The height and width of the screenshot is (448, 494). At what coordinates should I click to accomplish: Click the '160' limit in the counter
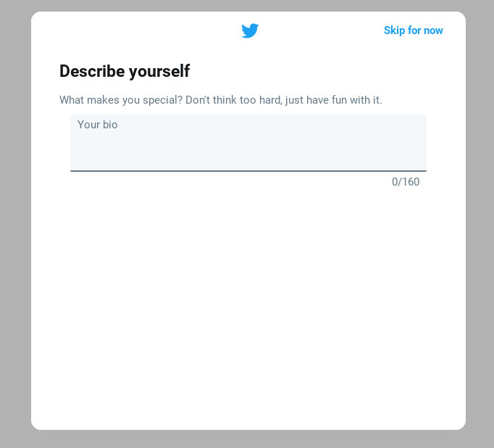point(411,182)
